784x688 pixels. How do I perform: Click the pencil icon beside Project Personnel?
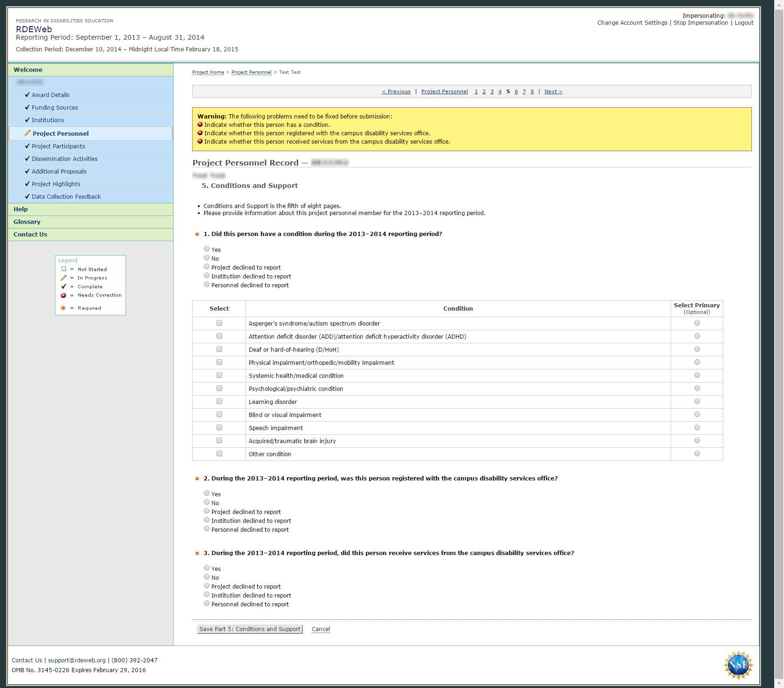(x=28, y=133)
